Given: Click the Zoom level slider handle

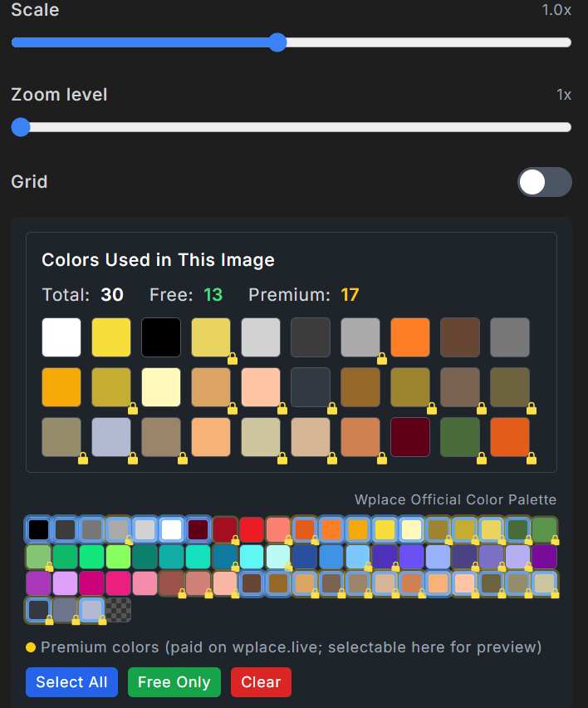Looking at the screenshot, I should 21,127.
